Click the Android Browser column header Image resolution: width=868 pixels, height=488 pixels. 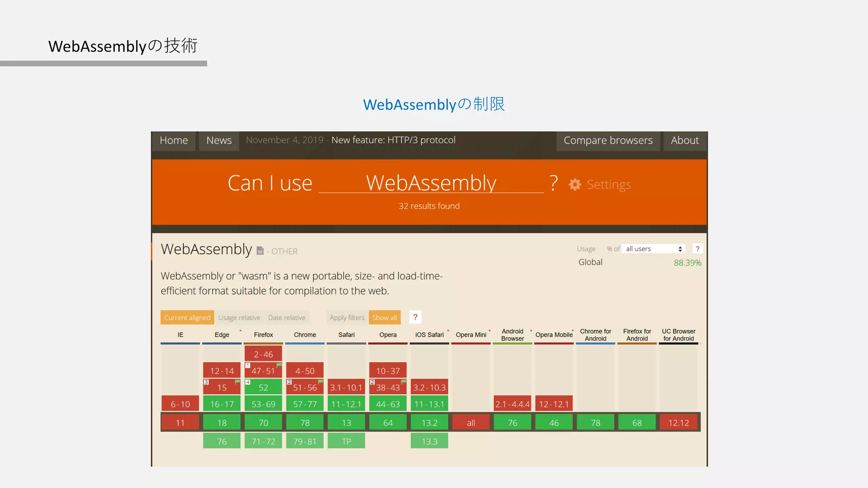click(512, 335)
